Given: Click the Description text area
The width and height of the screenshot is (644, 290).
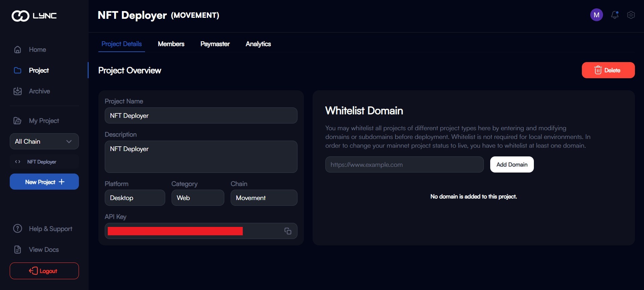Looking at the screenshot, I should 201,157.
